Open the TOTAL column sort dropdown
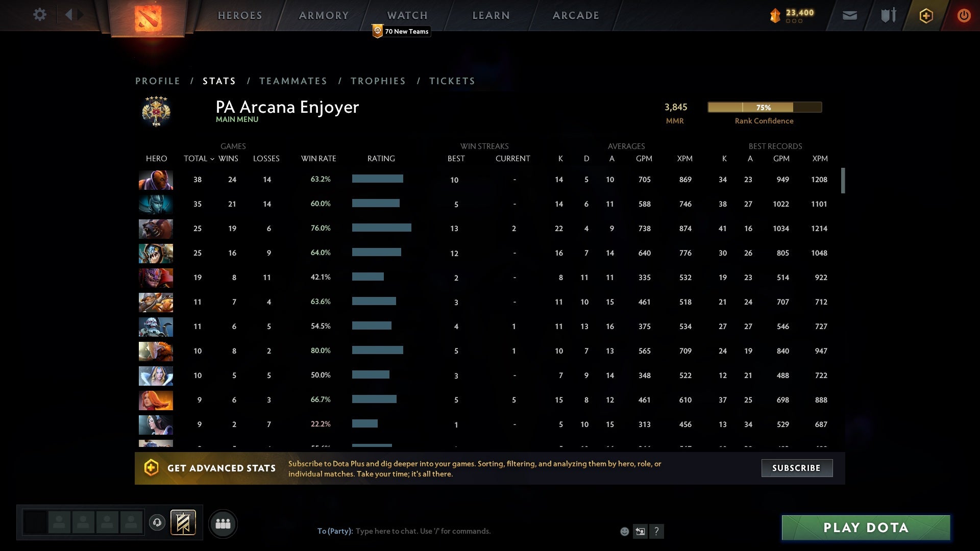Image resolution: width=980 pixels, height=551 pixels. tap(199, 159)
